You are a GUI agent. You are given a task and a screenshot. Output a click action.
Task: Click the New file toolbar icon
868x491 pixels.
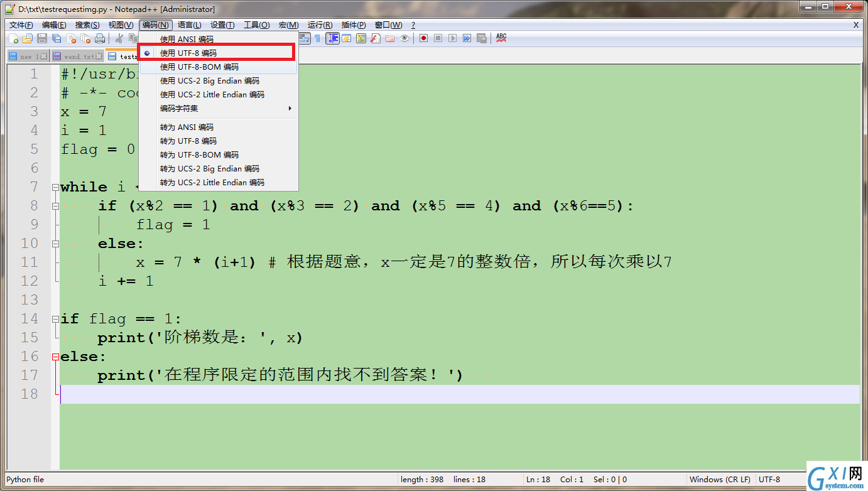(14, 38)
